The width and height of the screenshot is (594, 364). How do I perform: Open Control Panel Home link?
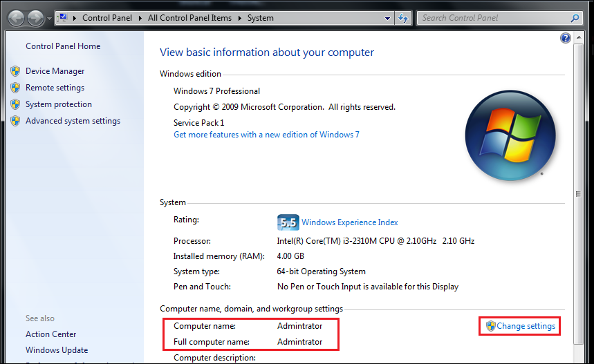(63, 46)
